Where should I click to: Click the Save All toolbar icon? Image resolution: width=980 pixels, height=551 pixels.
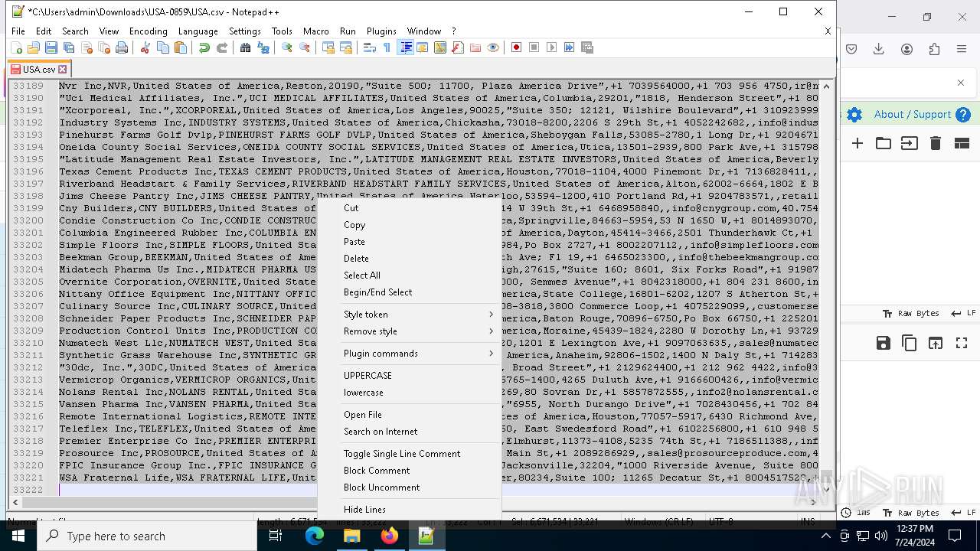[x=69, y=47]
